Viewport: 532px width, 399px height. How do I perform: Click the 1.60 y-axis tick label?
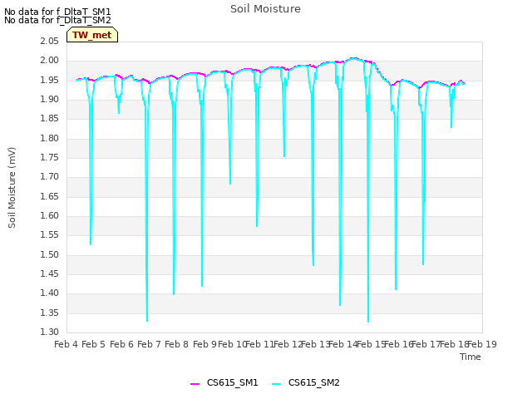[x=49, y=216]
